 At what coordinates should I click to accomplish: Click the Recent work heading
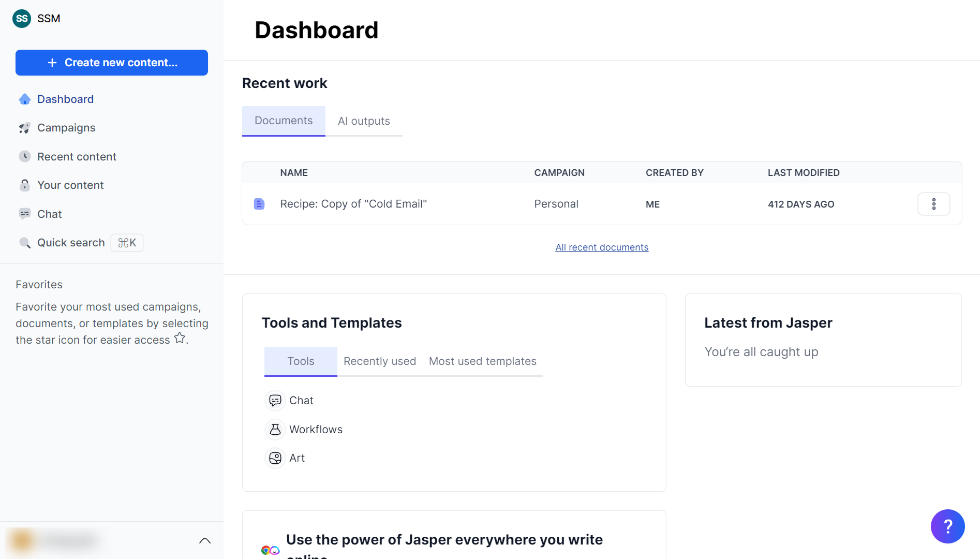tap(285, 83)
